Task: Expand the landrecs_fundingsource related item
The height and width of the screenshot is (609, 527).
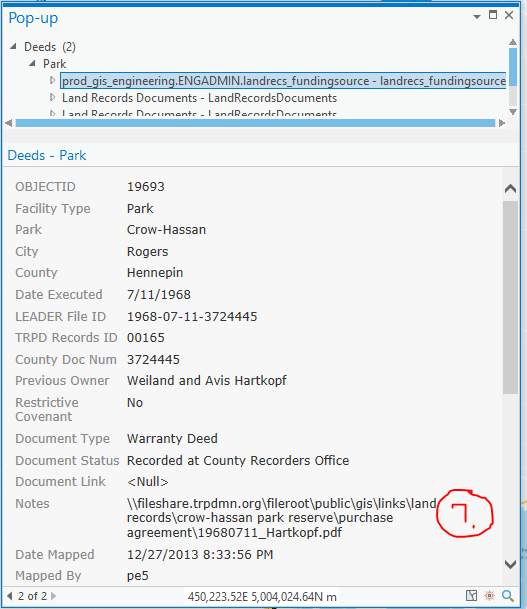Action: click(x=52, y=80)
